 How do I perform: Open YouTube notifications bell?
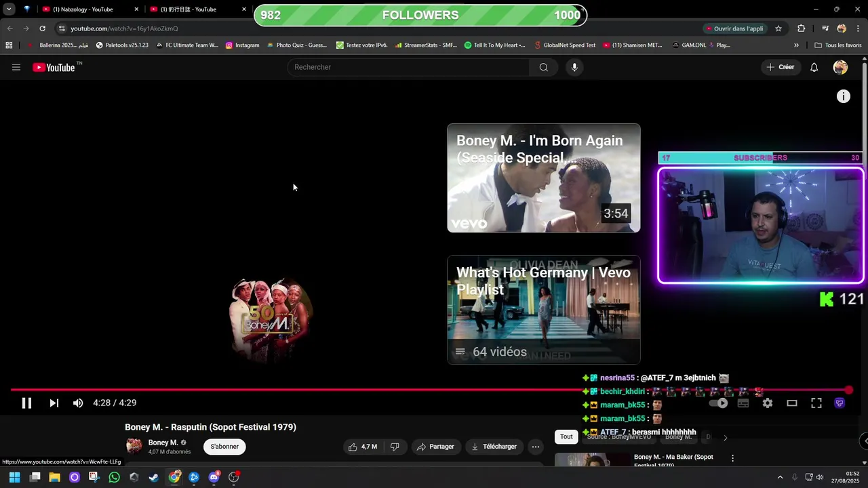[814, 67]
